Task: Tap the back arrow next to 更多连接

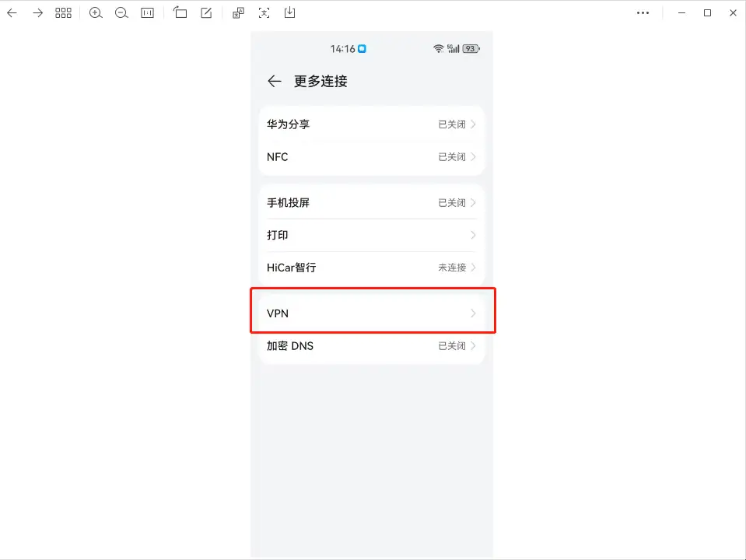Action: click(274, 82)
